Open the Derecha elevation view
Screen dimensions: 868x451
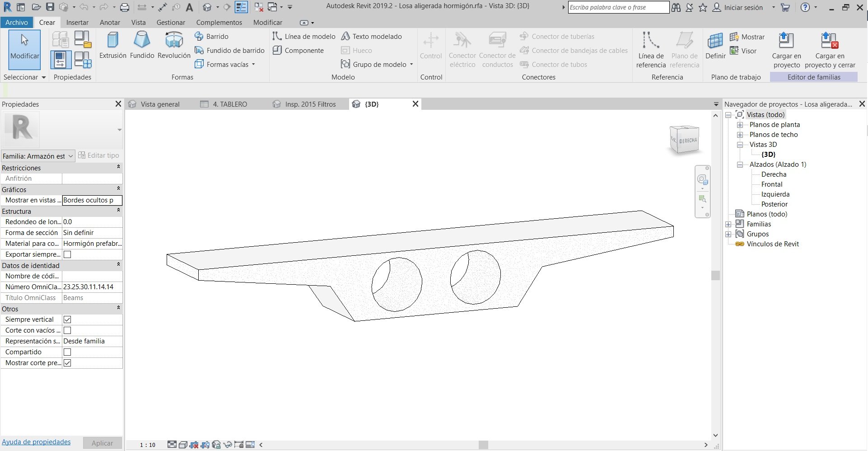point(774,174)
